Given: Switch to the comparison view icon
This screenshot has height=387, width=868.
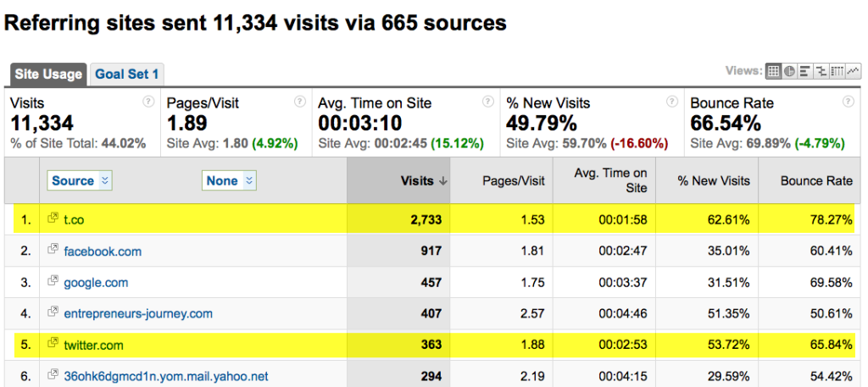Looking at the screenshot, I should point(821,71).
